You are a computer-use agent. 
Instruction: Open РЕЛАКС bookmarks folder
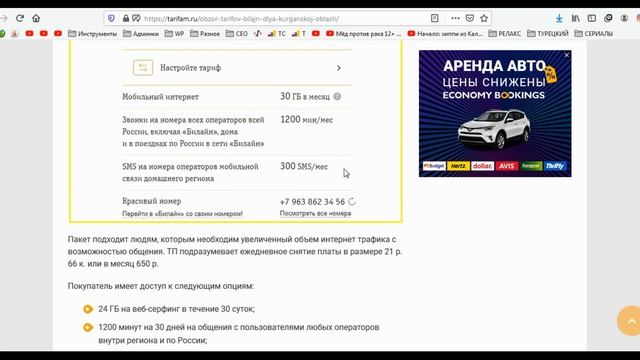[x=505, y=33]
